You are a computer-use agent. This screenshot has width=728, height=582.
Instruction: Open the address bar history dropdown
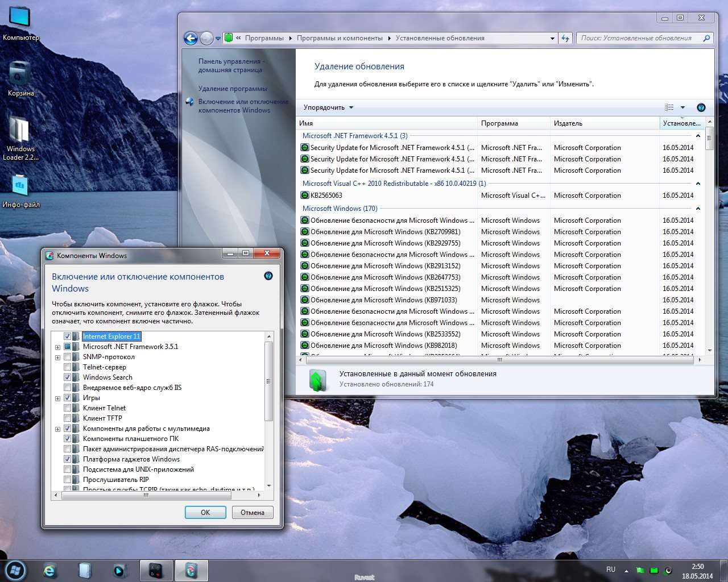tap(552, 38)
